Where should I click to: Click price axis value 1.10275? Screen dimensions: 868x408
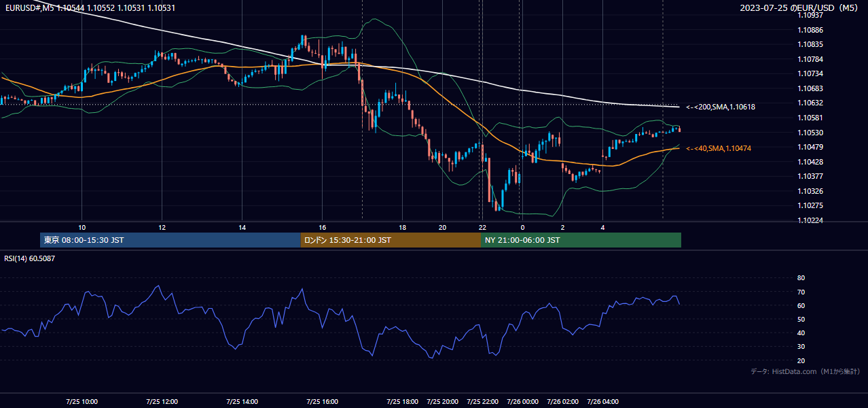tap(810, 205)
